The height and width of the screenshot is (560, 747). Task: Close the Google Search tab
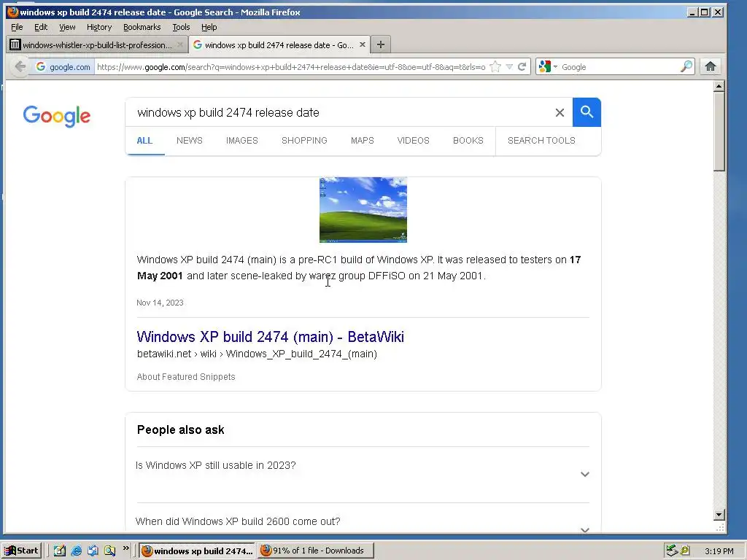click(363, 44)
